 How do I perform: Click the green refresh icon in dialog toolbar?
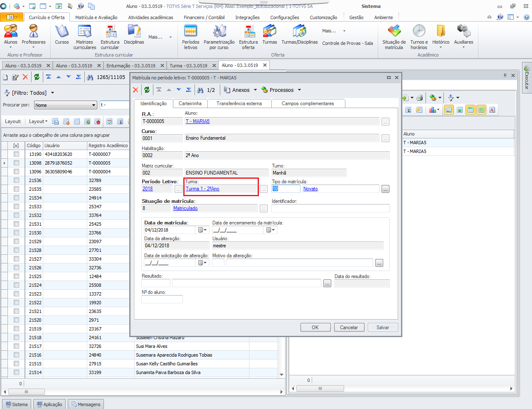tap(147, 90)
